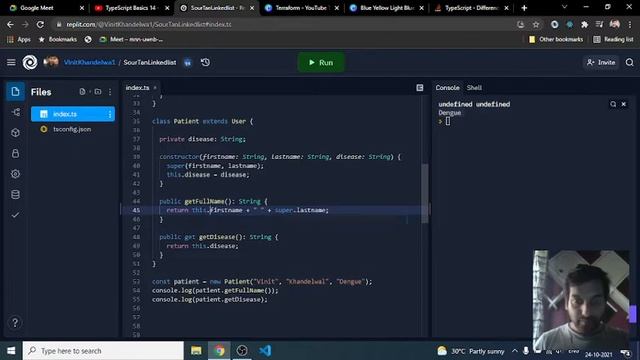This screenshot has height=360, width=640.
Task: Add a new folder in Files panel
Action: [98, 92]
